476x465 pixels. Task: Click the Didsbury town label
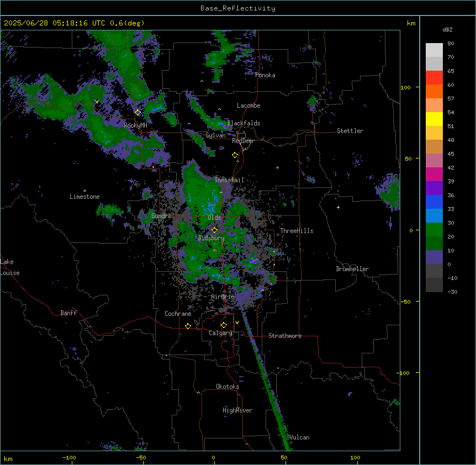[211, 238]
